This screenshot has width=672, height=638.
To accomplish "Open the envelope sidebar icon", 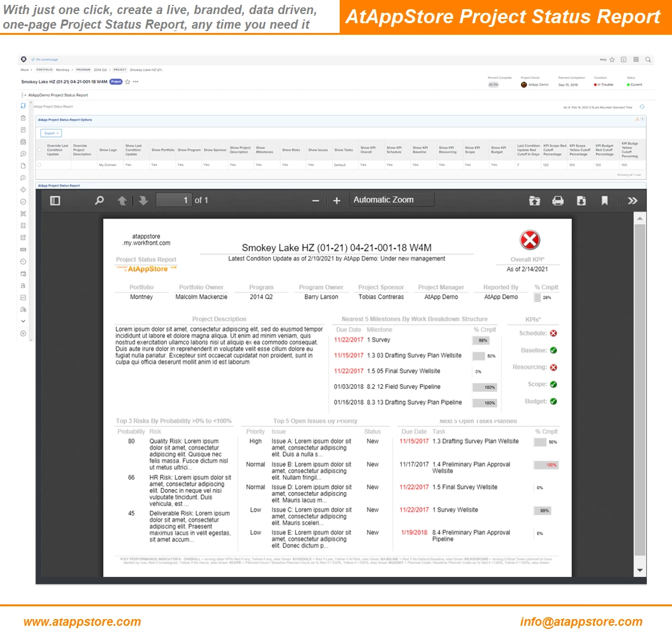I will [23, 250].
